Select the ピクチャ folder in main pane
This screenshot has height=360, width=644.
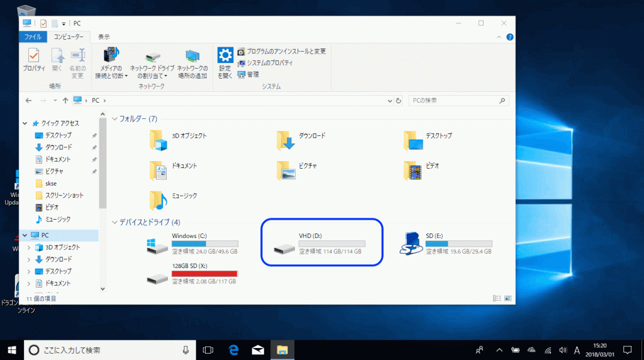click(297, 170)
